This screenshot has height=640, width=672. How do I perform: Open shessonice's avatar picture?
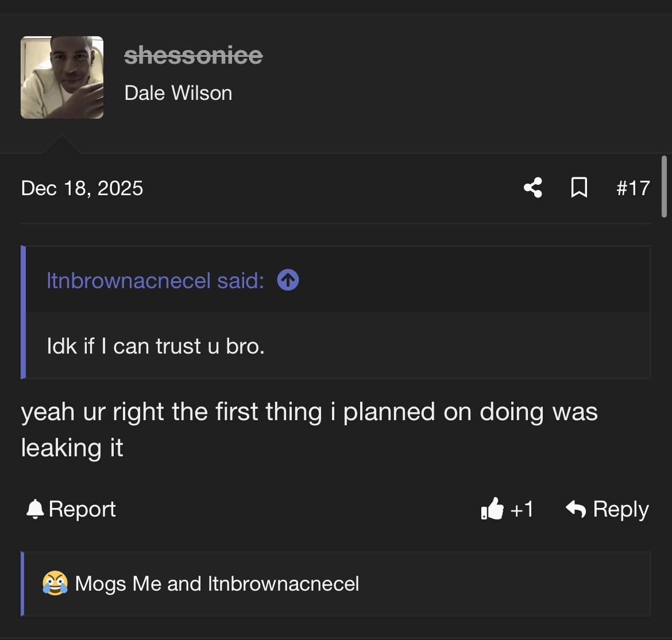tap(62, 77)
